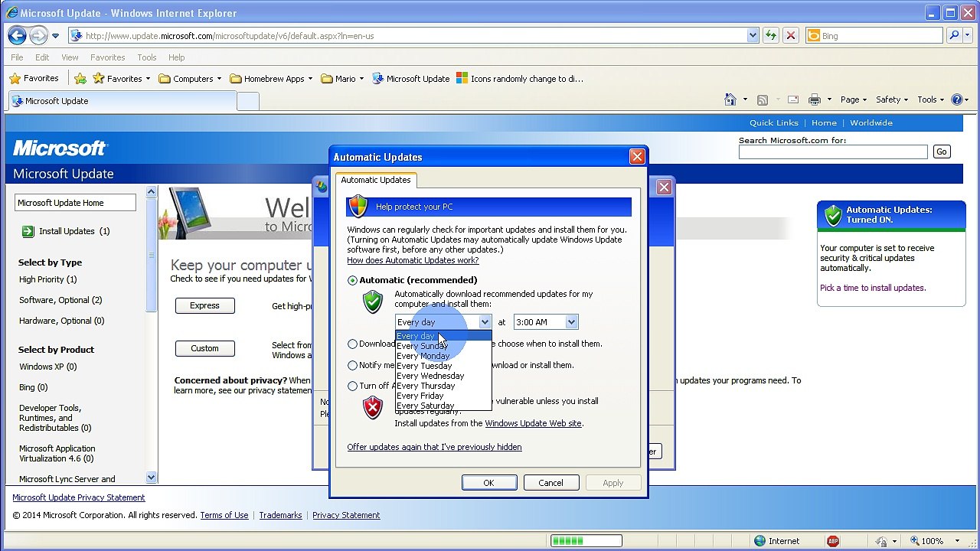
Task: Close the Automatic Updates dialog
Action: (636, 157)
